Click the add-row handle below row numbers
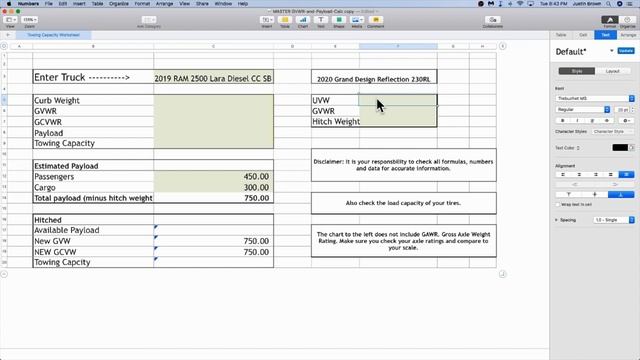This screenshot has width=640, height=360. (x=4, y=274)
